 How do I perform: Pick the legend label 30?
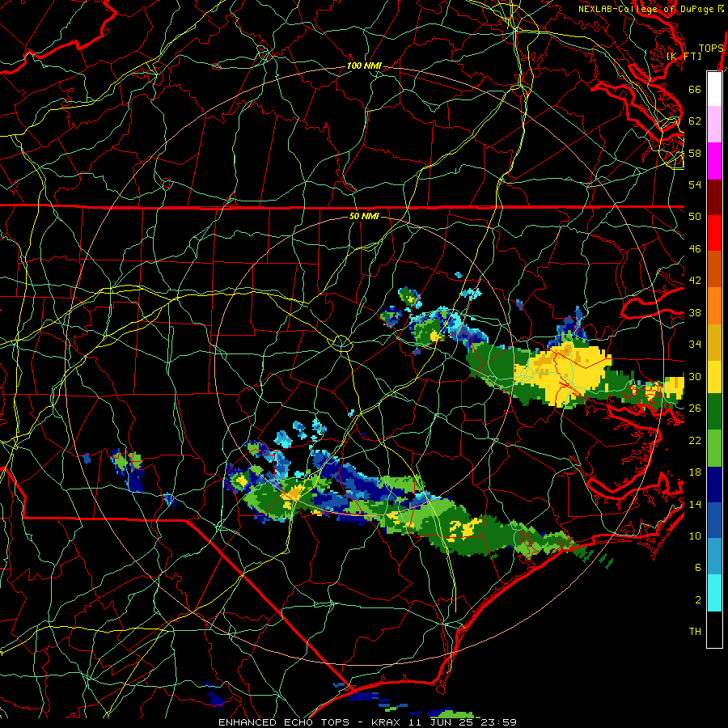pos(695,376)
